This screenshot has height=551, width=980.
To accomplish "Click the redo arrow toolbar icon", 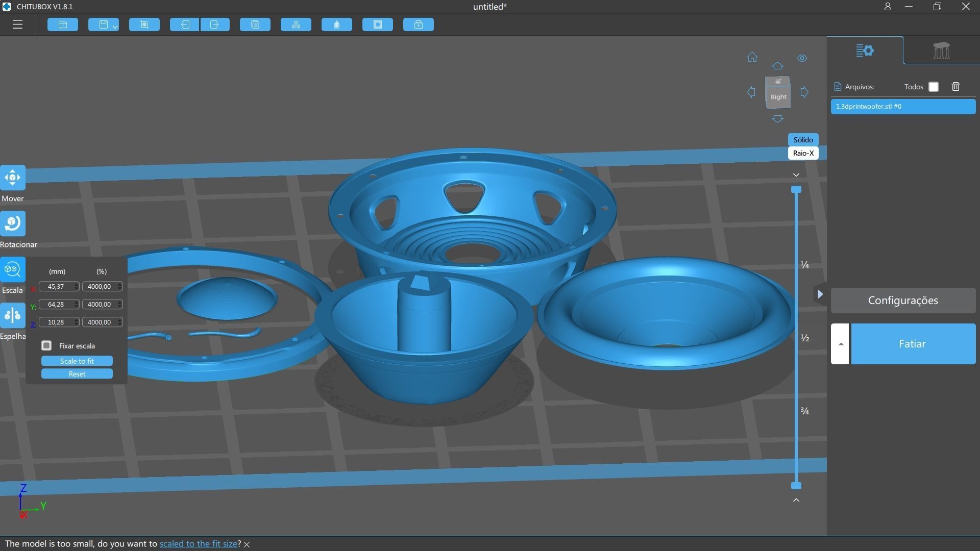I will tap(215, 24).
